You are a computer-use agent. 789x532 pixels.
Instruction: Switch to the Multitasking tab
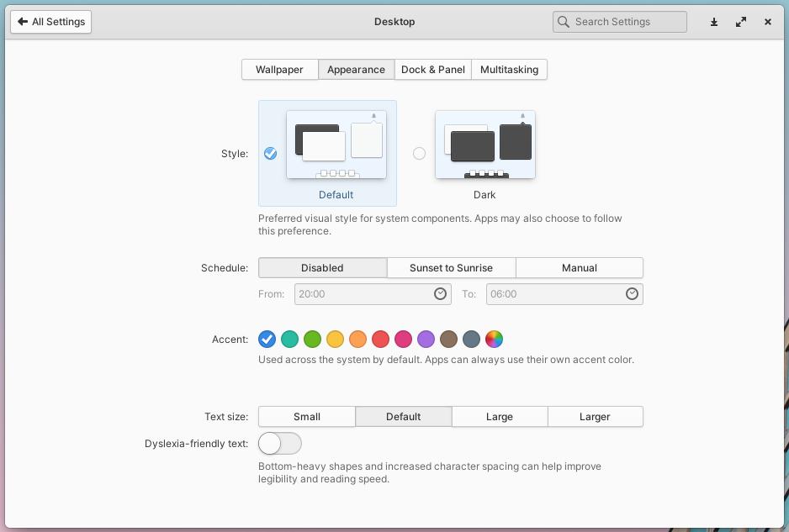tap(509, 69)
